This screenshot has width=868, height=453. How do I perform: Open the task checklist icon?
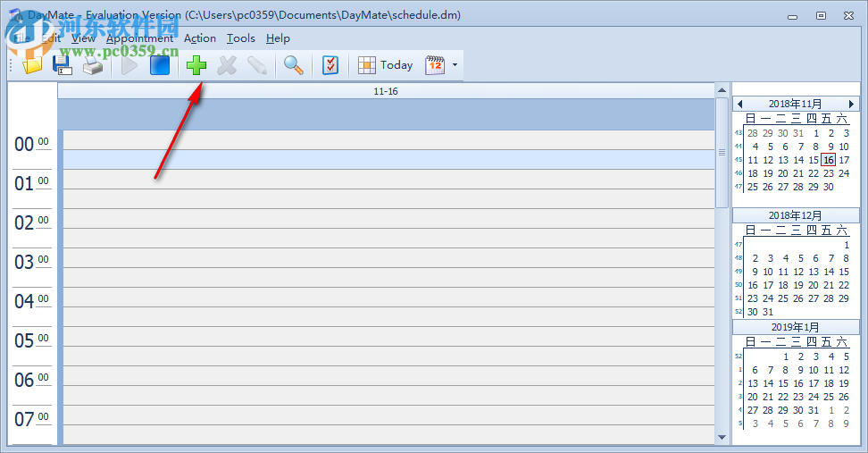(x=330, y=65)
